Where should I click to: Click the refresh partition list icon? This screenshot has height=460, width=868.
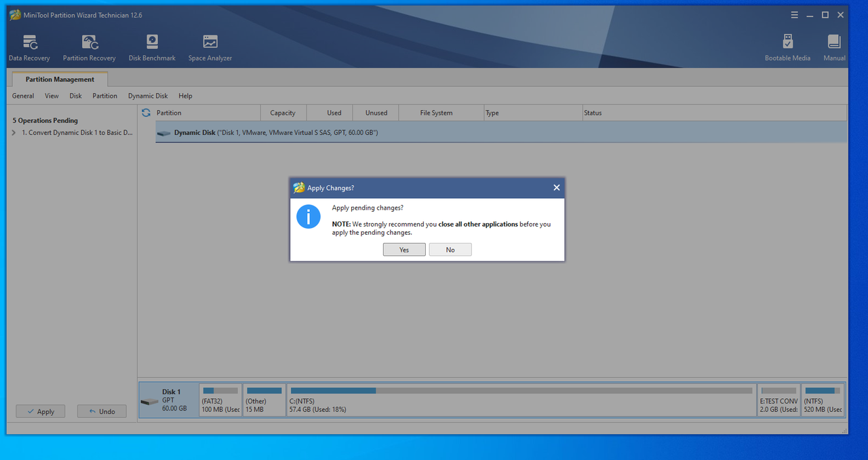[x=146, y=113]
